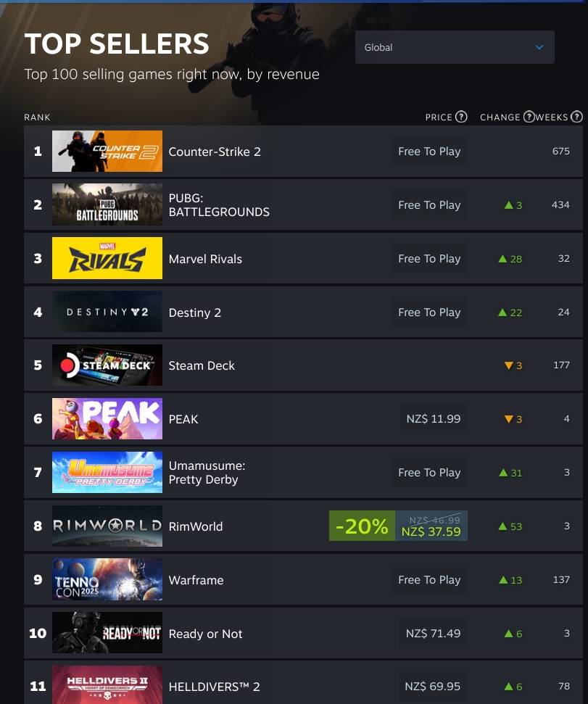Click the Destiny 2 title link
The width and height of the screenshot is (588, 704).
pyautogui.click(x=195, y=312)
